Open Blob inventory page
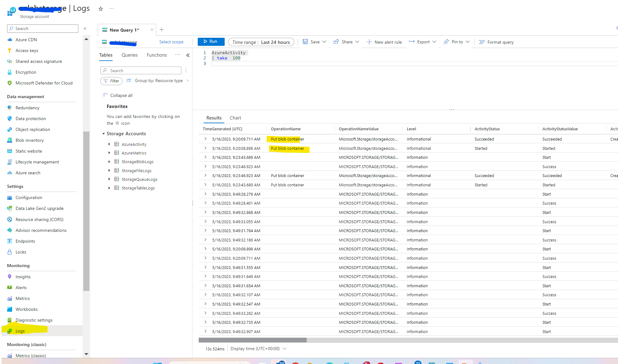This screenshot has width=618, height=364. pyautogui.click(x=29, y=140)
